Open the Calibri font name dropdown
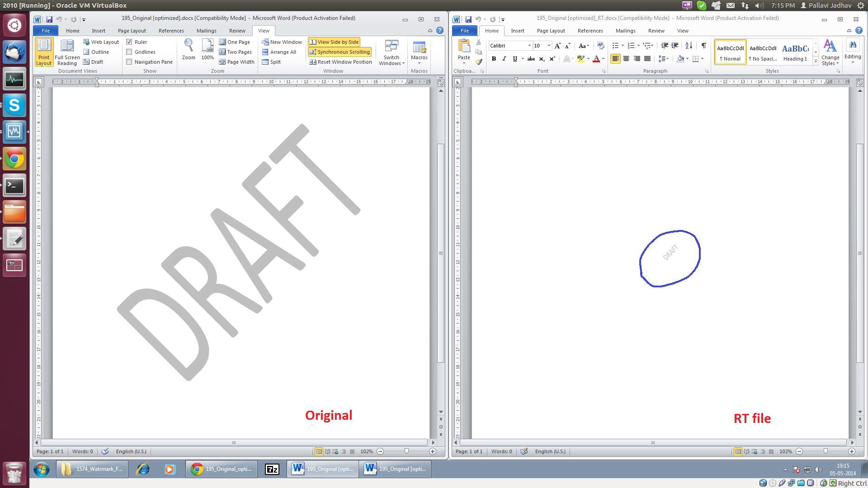The width and height of the screenshot is (868, 488). tap(529, 46)
